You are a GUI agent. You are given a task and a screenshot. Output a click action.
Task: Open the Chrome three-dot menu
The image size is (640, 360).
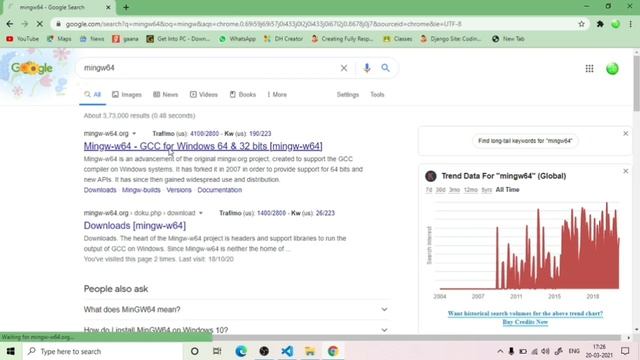[631, 24]
